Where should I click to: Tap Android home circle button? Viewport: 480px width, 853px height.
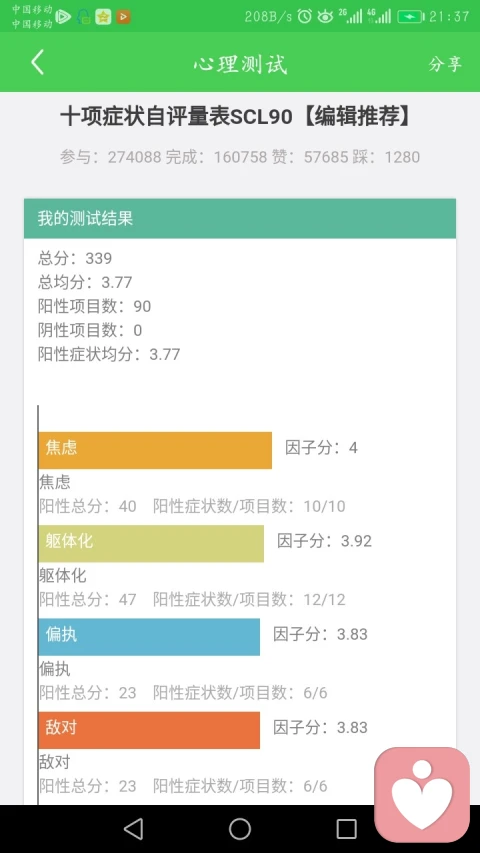(x=240, y=829)
